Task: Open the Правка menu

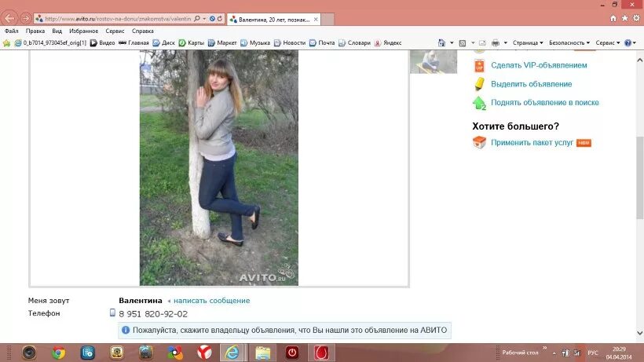Action: tap(35, 31)
